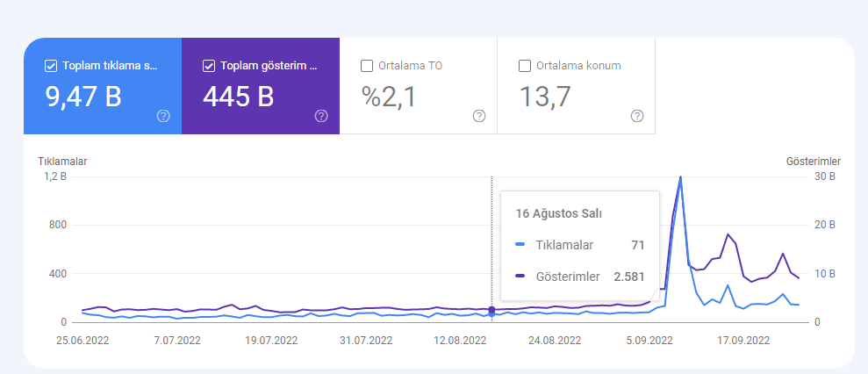The image size is (868, 374).
Task: Uncheck Toplam gösterim checkbox
Action: [x=209, y=66]
